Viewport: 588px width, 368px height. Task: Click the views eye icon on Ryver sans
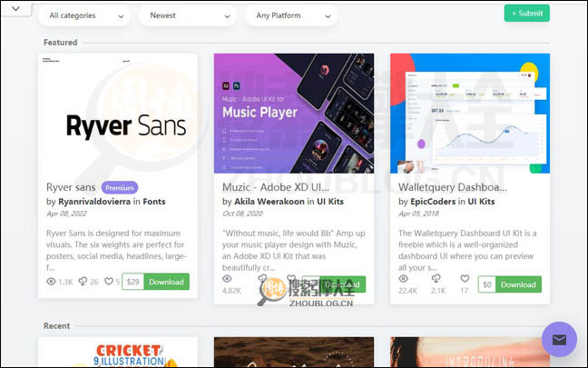tap(51, 282)
